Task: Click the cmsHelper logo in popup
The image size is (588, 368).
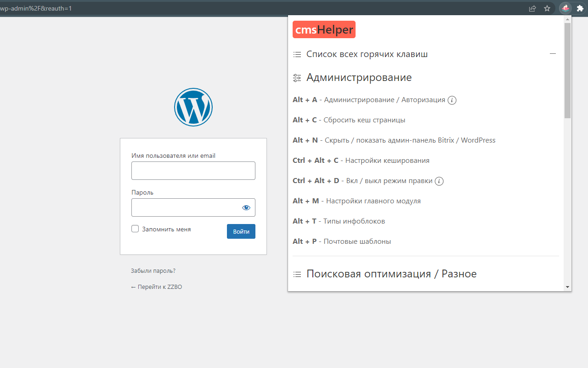Action: (x=324, y=29)
